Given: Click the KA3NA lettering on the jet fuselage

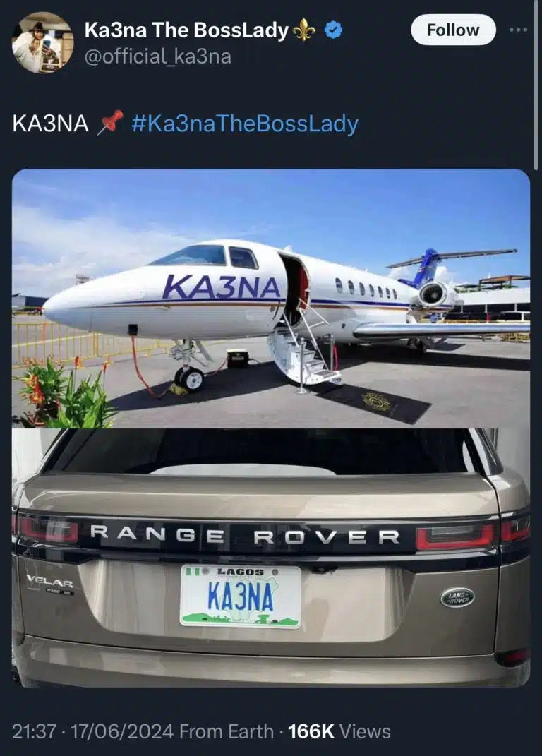Looking at the screenshot, I should (222, 287).
